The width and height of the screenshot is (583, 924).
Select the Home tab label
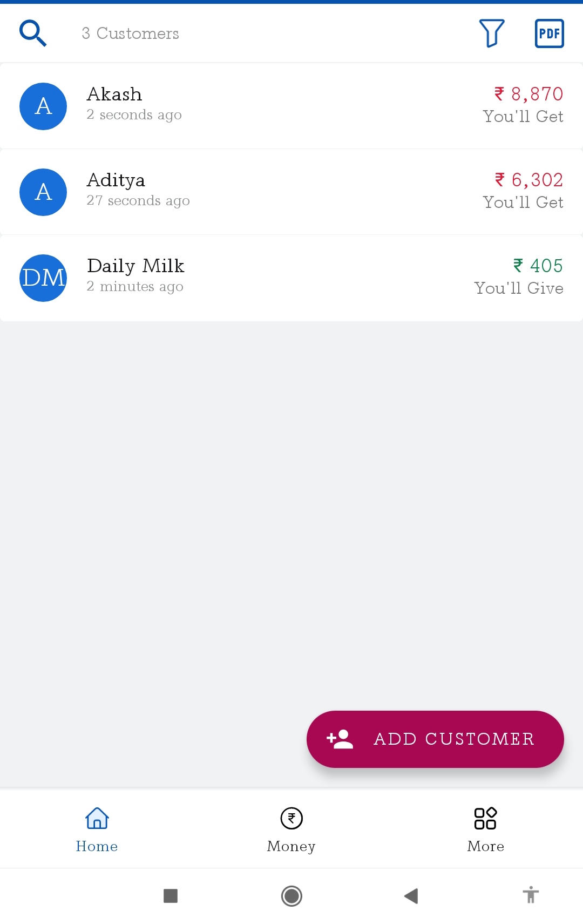[x=97, y=846]
